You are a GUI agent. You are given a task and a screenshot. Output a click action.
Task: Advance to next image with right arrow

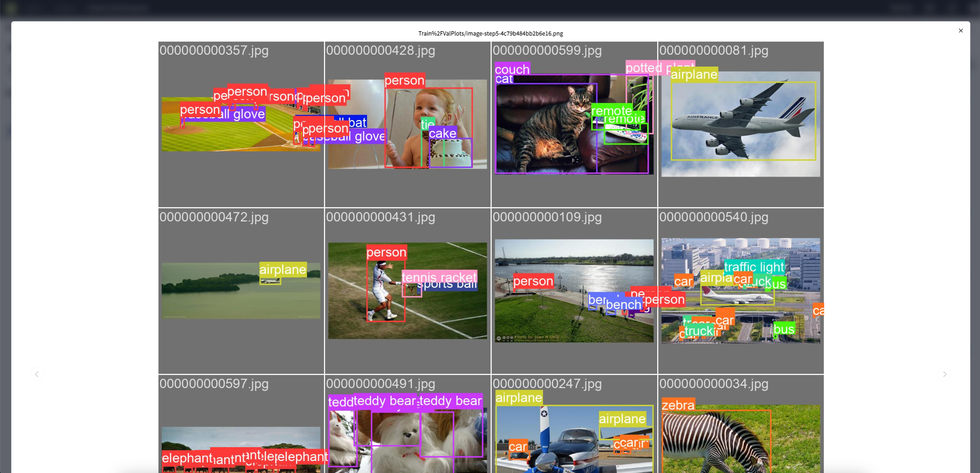point(944,374)
